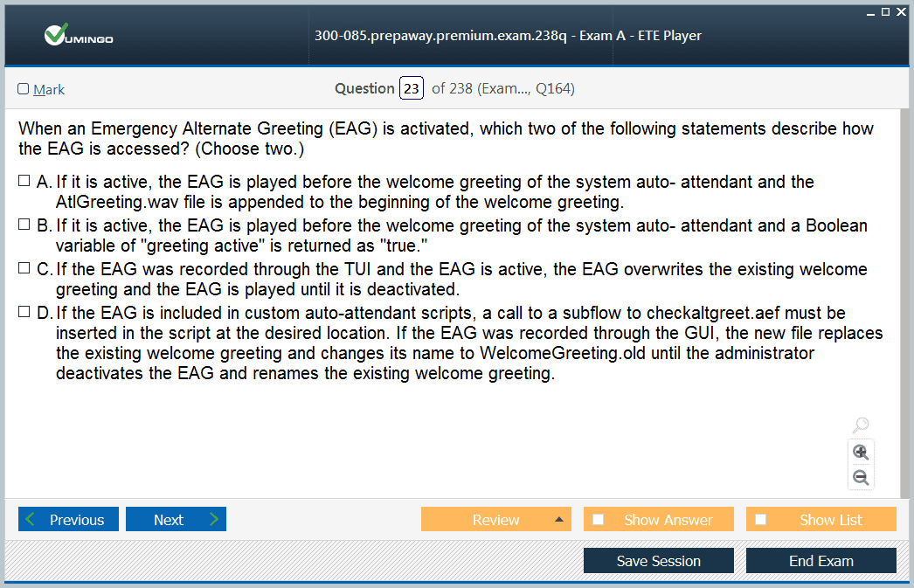Click the zoom out magnifier icon
The height and width of the screenshot is (588, 914).
(861, 478)
